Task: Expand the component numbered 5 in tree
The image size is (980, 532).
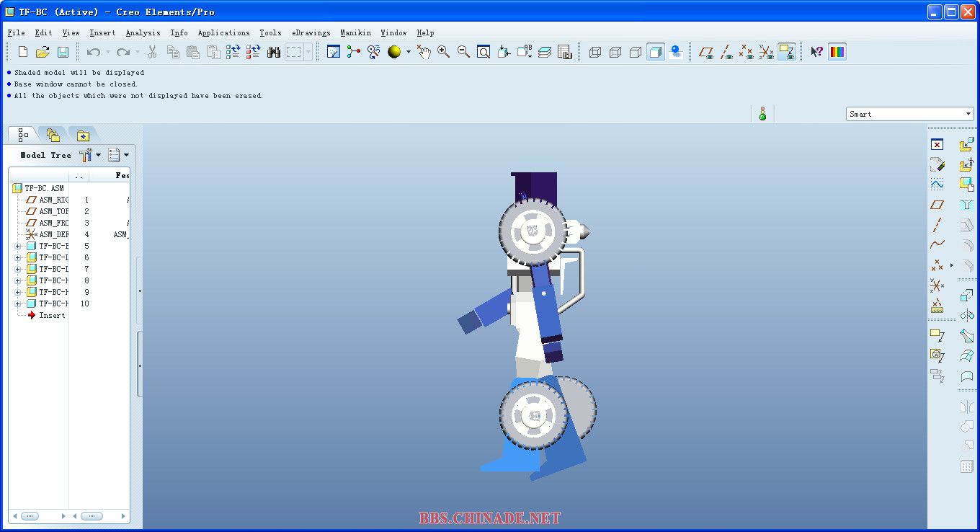Action: 17,246
